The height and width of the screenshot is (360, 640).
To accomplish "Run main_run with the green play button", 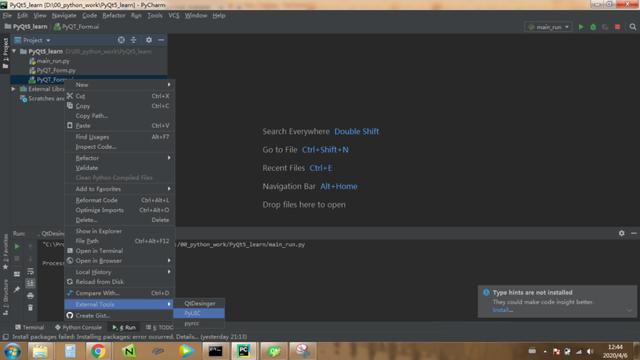I will coord(581,27).
